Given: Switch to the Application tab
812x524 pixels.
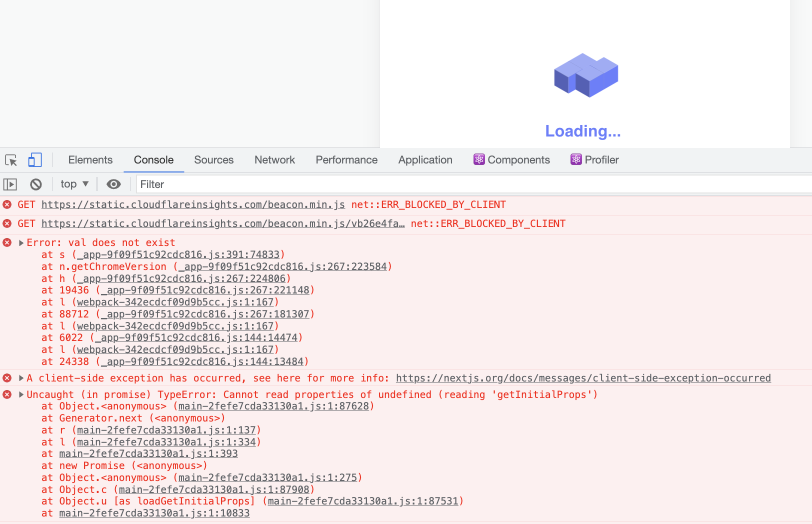Looking at the screenshot, I should pyautogui.click(x=425, y=159).
